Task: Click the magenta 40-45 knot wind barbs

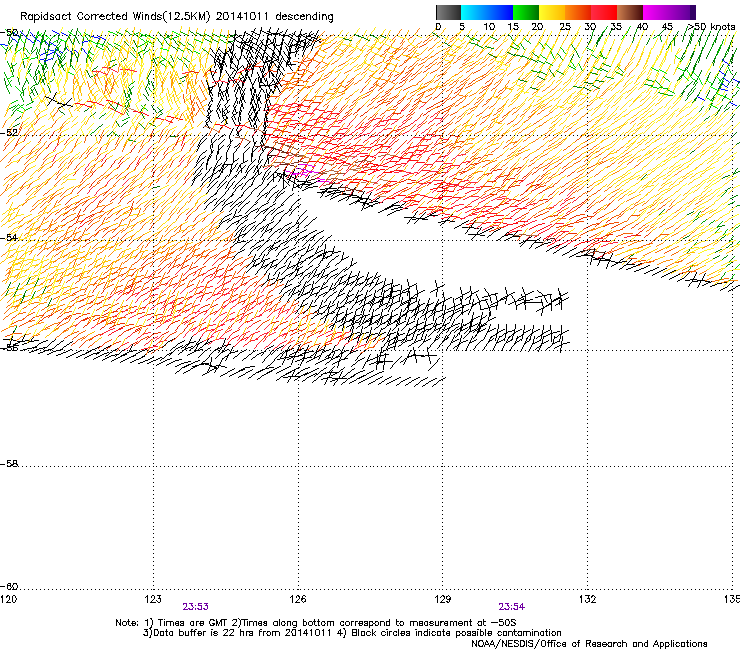Action: coord(305,173)
